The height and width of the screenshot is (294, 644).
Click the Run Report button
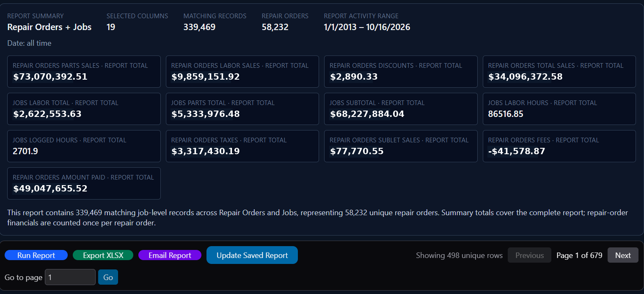tap(36, 255)
